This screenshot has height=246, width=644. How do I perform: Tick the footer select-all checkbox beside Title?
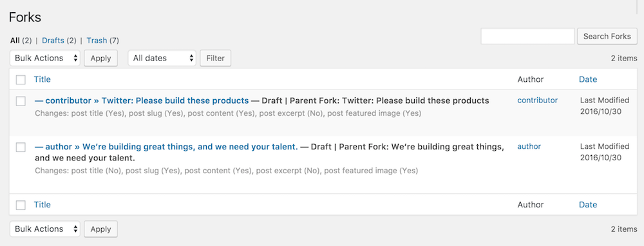[21, 205]
